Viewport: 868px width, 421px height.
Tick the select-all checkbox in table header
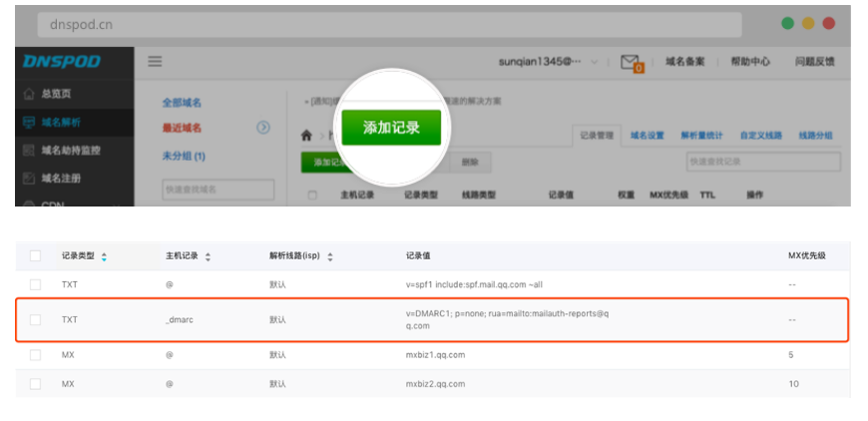pos(36,256)
